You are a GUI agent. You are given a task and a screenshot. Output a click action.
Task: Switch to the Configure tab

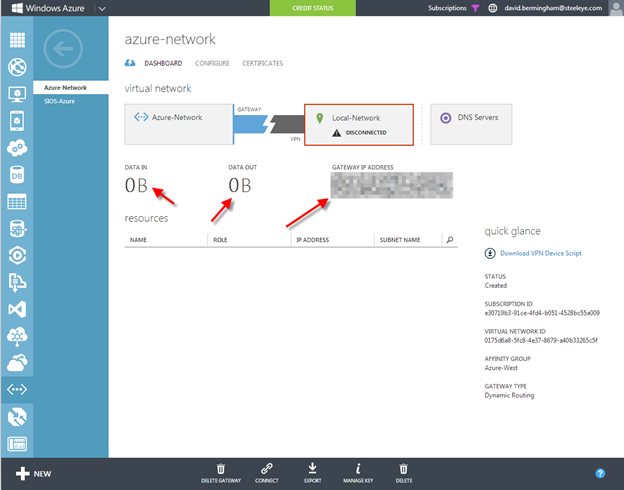211,63
